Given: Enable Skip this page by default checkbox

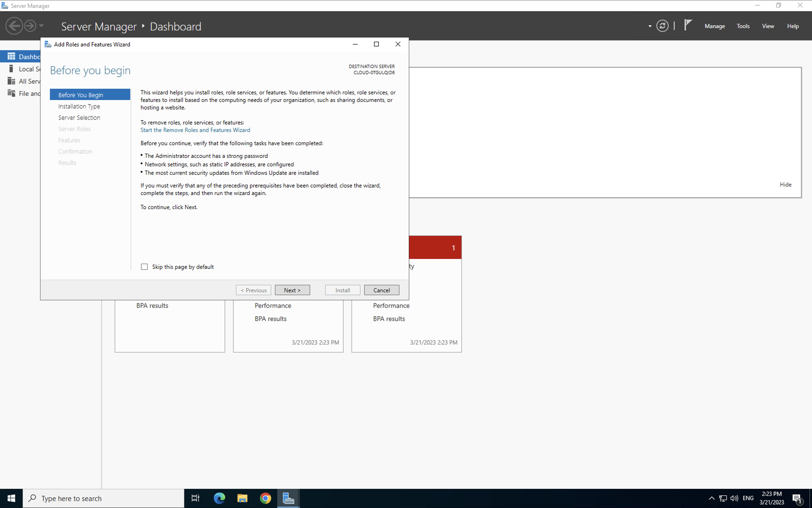Looking at the screenshot, I should coord(144,267).
